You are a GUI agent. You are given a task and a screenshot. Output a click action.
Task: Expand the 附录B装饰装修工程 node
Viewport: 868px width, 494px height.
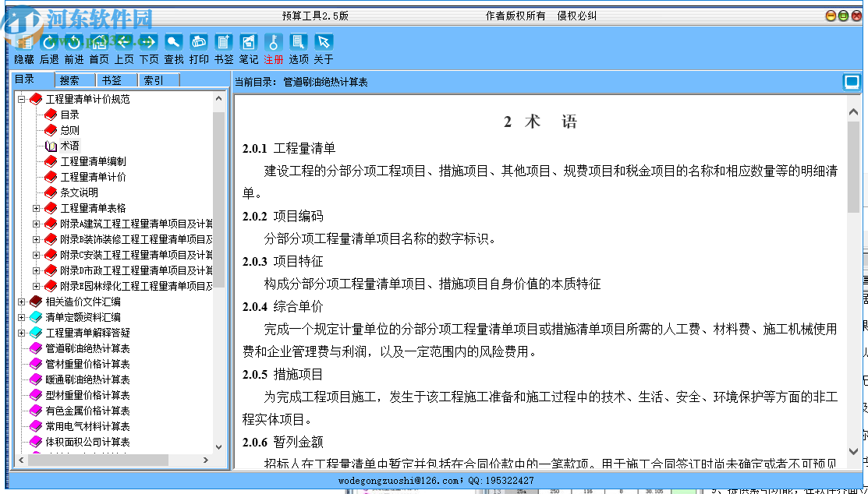pyautogui.click(x=37, y=239)
